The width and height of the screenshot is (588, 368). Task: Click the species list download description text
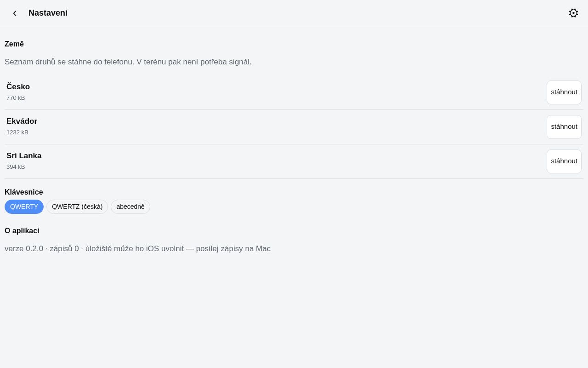point(128,62)
